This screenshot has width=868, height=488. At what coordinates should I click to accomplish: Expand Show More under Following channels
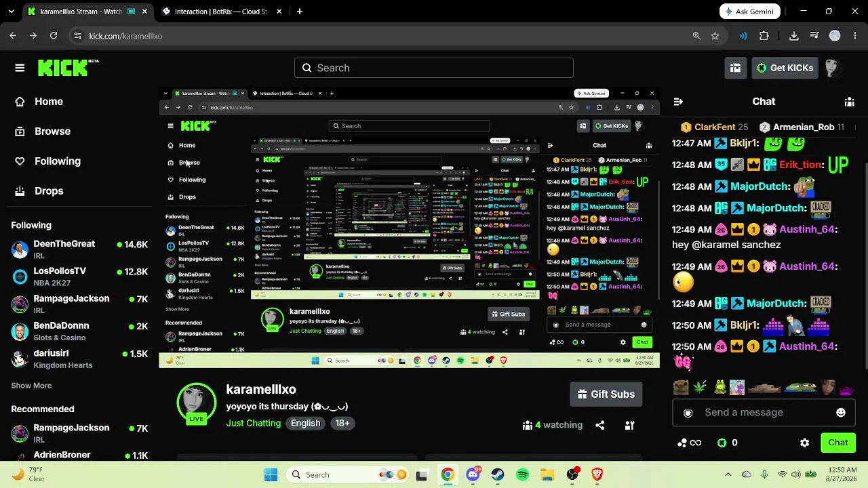pos(31,386)
